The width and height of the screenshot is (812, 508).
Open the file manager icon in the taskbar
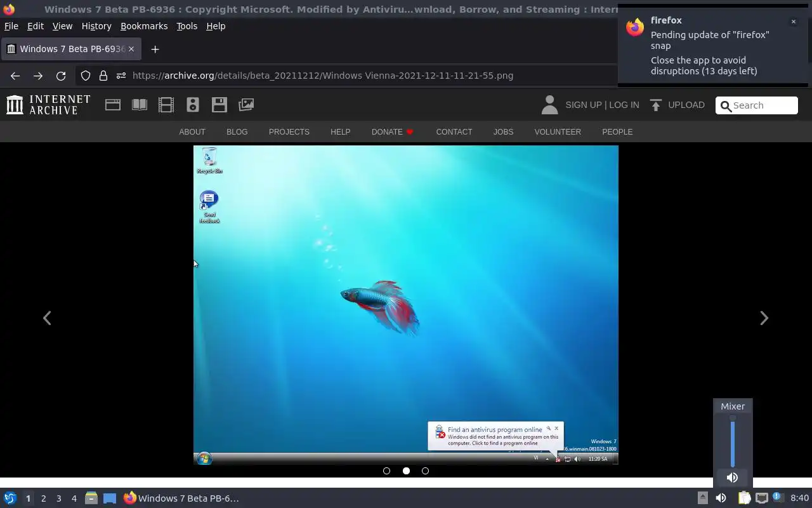91,498
